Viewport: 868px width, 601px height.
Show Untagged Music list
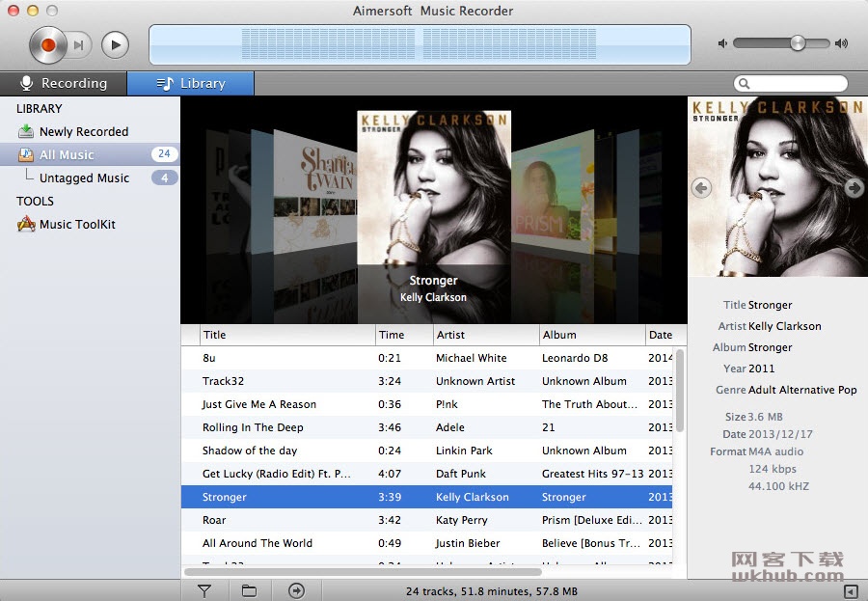(84, 178)
